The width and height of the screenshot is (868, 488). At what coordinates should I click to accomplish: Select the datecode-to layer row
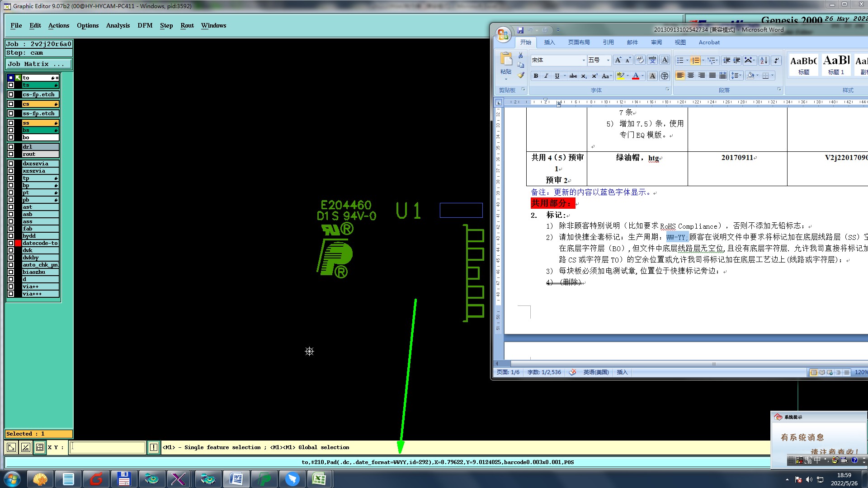(40, 243)
